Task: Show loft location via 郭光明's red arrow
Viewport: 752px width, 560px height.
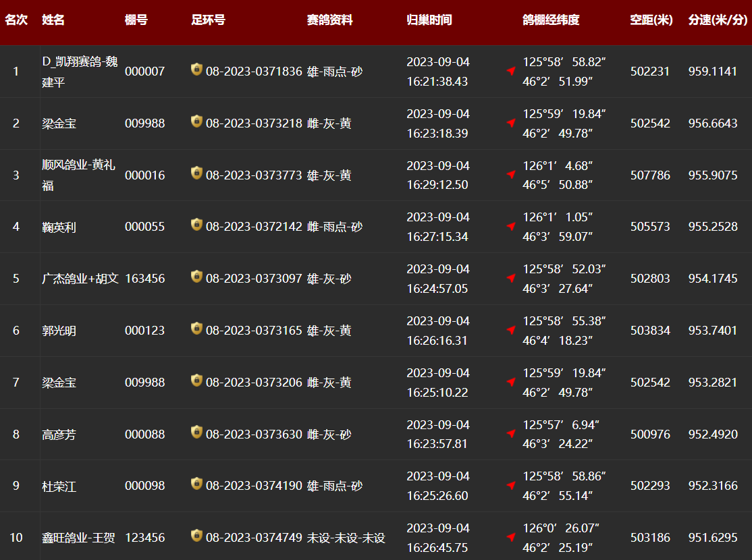Action: tap(511, 330)
